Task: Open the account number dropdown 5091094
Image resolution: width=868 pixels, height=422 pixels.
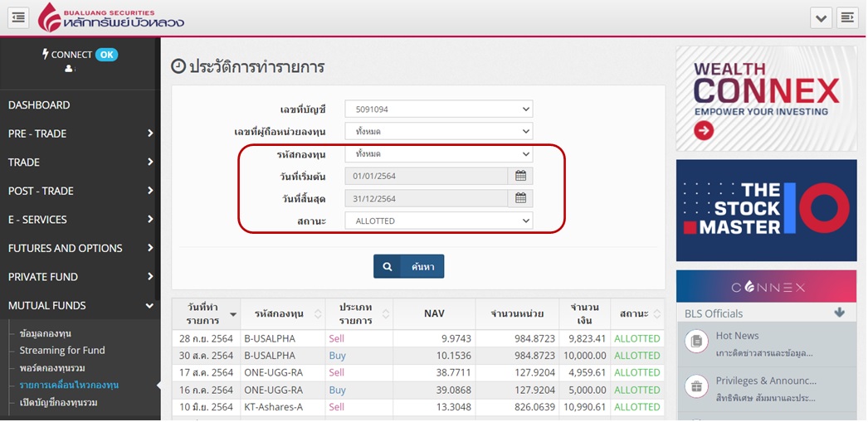Action: coord(438,109)
